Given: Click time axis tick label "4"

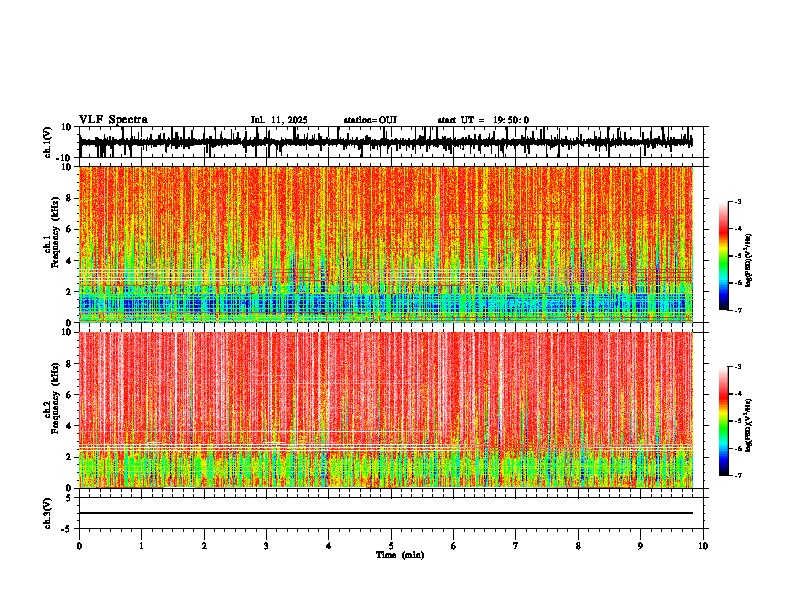Looking at the screenshot, I should click(329, 546).
